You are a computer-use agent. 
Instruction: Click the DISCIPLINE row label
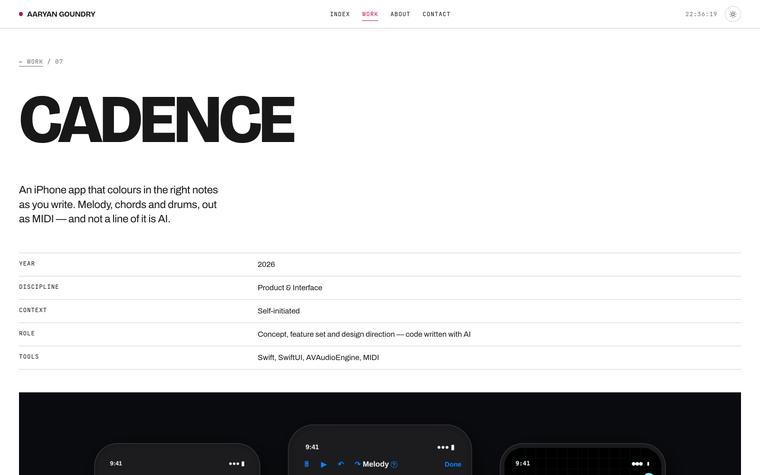[x=39, y=287]
